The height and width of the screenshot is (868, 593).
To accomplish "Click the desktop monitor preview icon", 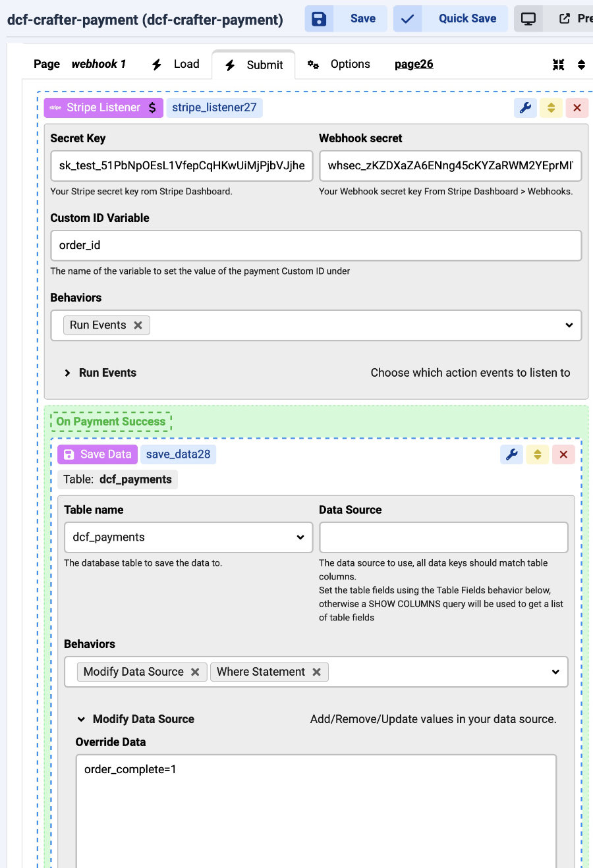I will [528, 18].
